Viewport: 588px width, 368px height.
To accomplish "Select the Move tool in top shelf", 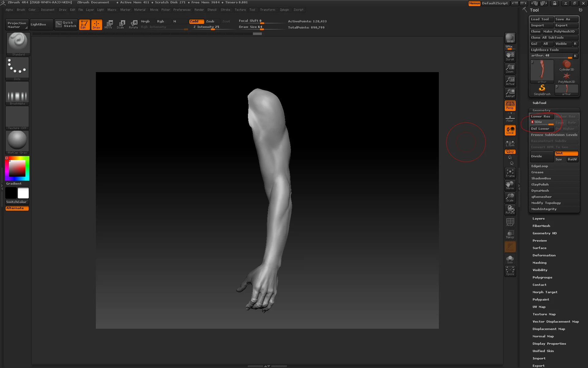I will 109,25.
